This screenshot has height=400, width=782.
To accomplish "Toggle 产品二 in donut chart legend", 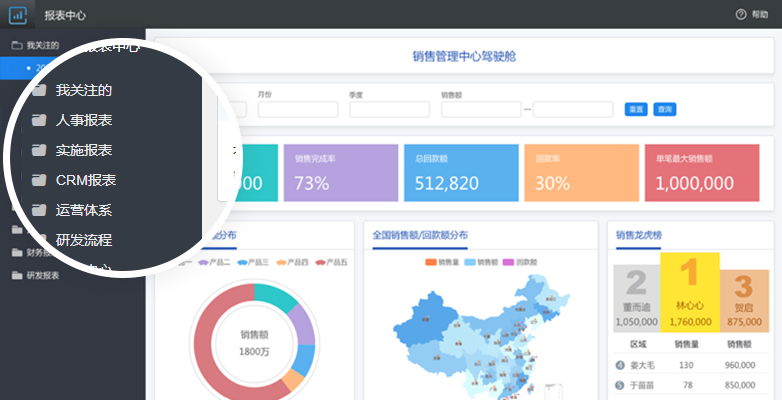I will tap(214, 262).
